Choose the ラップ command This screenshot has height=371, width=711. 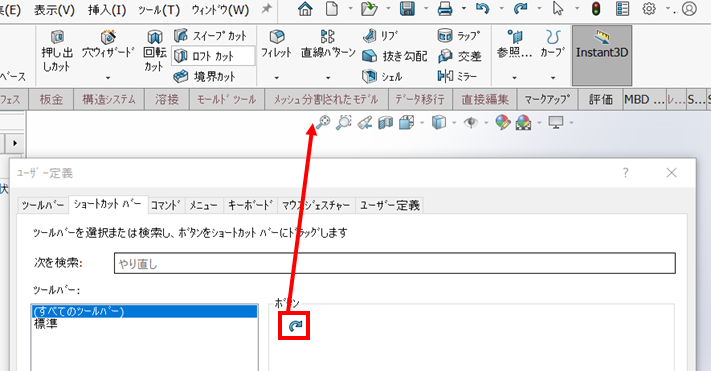coord(458,35)
